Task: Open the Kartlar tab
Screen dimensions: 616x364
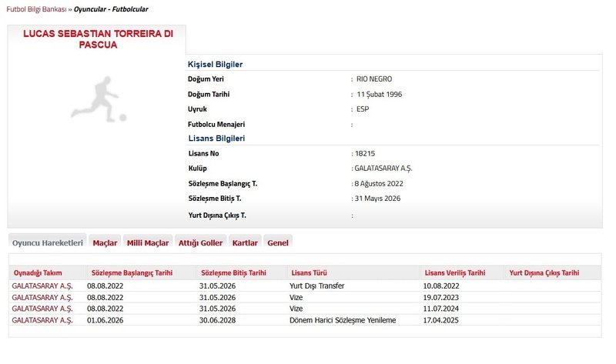Action: (x=245, y=242)
